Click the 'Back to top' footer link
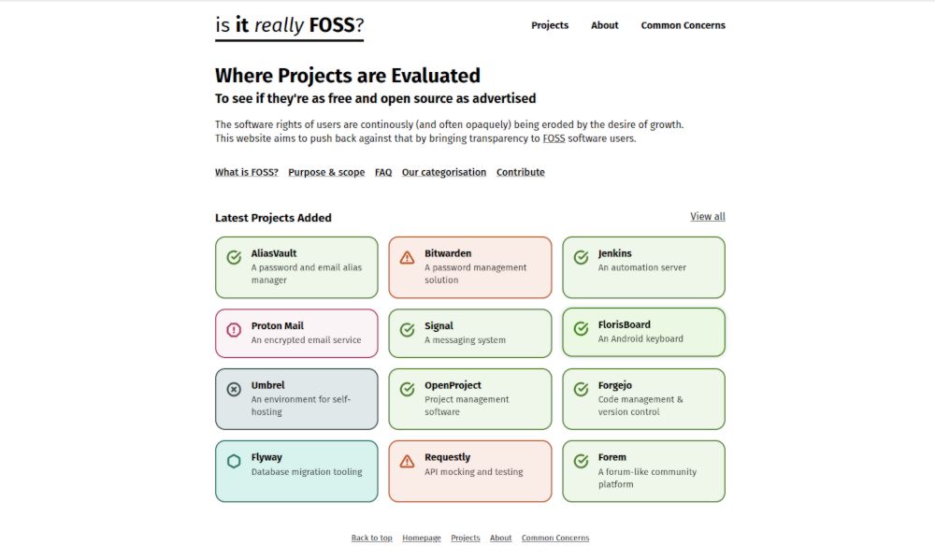 point(372,538)
